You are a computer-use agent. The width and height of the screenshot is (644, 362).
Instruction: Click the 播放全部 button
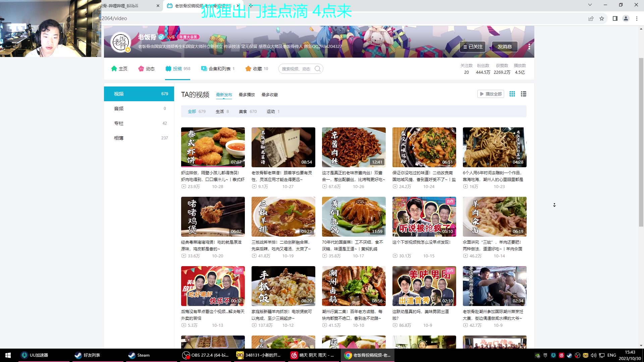click(491, 94)
